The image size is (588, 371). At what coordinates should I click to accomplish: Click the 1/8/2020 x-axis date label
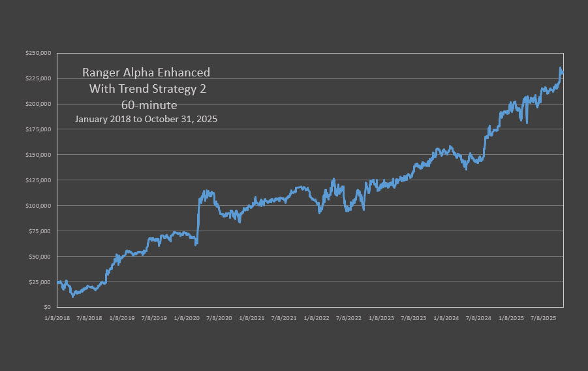(x=187, y=318)
